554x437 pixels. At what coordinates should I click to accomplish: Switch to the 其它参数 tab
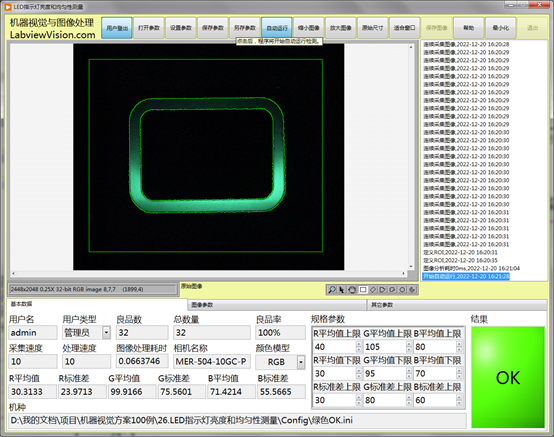coord(457,305)
